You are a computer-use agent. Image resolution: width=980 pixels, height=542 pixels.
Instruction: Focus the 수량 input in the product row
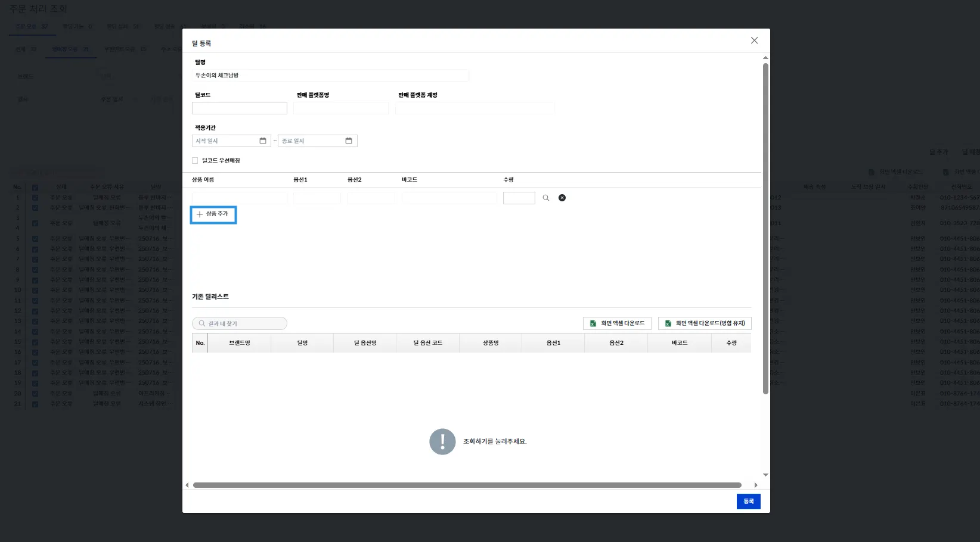tap(519, 198)
